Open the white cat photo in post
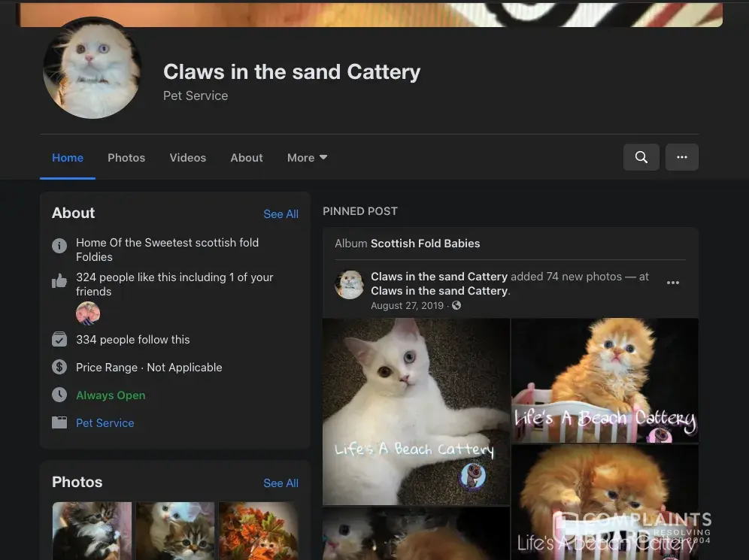 416,410
